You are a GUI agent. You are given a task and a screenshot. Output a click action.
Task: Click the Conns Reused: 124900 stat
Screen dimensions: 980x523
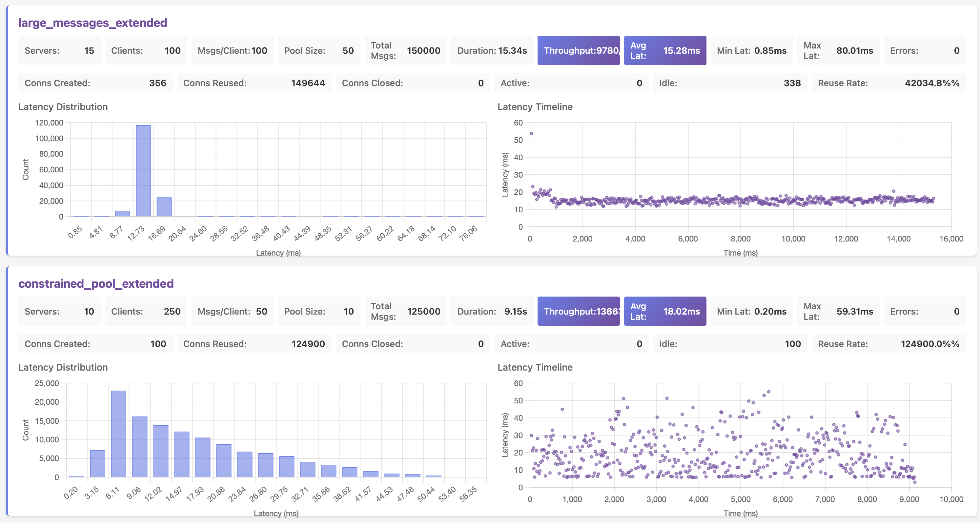[254, 344]
